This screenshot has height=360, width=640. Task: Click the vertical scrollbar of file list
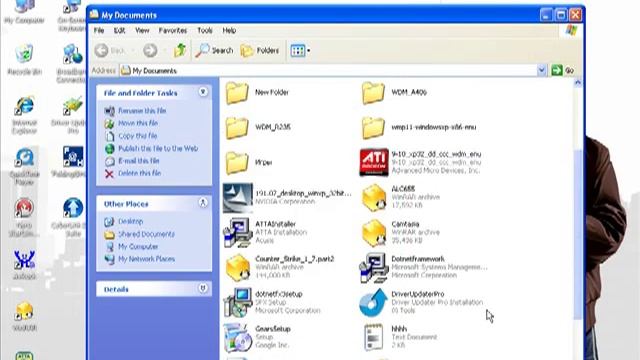578,235
